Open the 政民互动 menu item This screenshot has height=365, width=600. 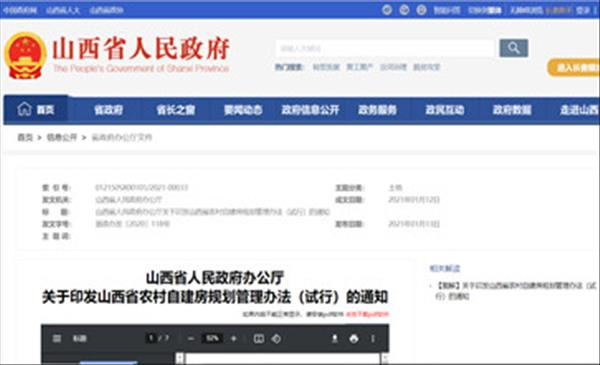point(445,110)
